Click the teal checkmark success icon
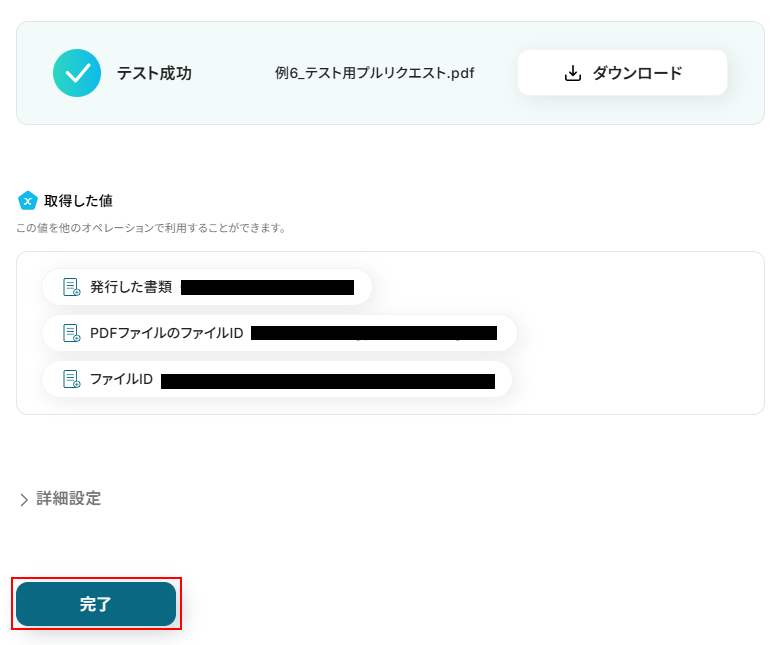This screenshot has width=774, height=645. (77, 73)
